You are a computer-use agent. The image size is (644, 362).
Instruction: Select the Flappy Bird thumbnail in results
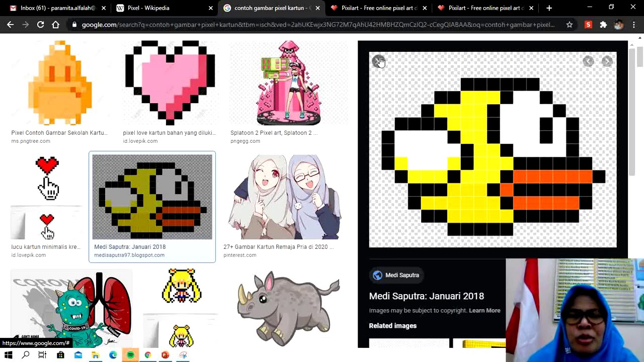point(152,197)
